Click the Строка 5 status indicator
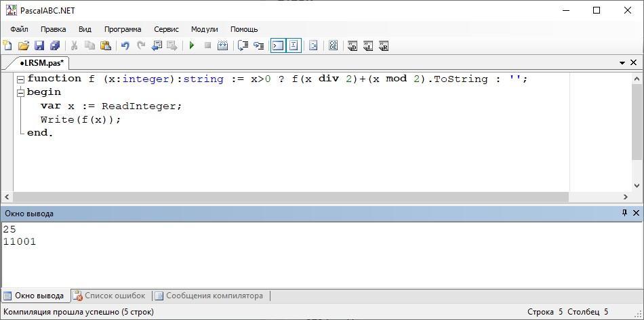 coord(544,312)
